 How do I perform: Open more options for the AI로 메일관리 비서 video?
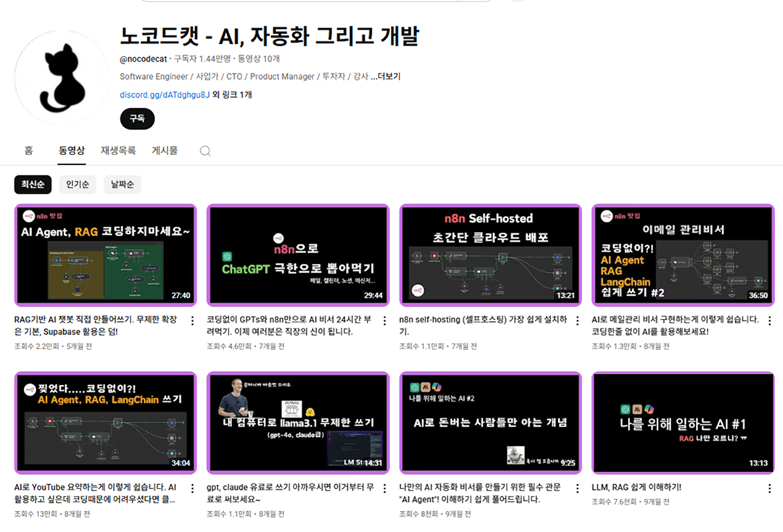click(769, 321)
